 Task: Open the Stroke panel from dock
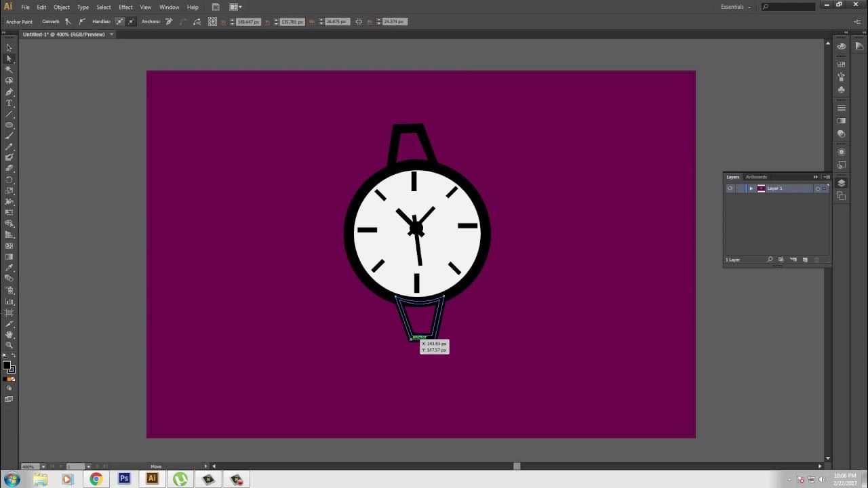(842, 108)
